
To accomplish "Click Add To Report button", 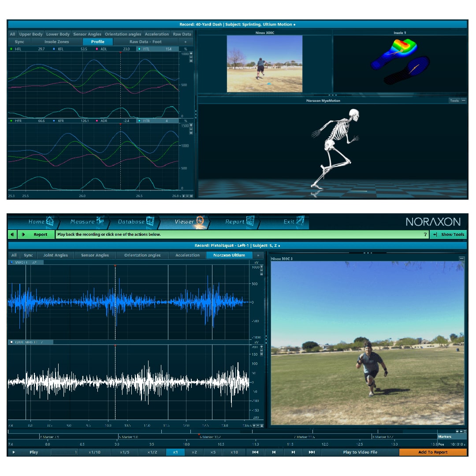I will click(432, 452).
